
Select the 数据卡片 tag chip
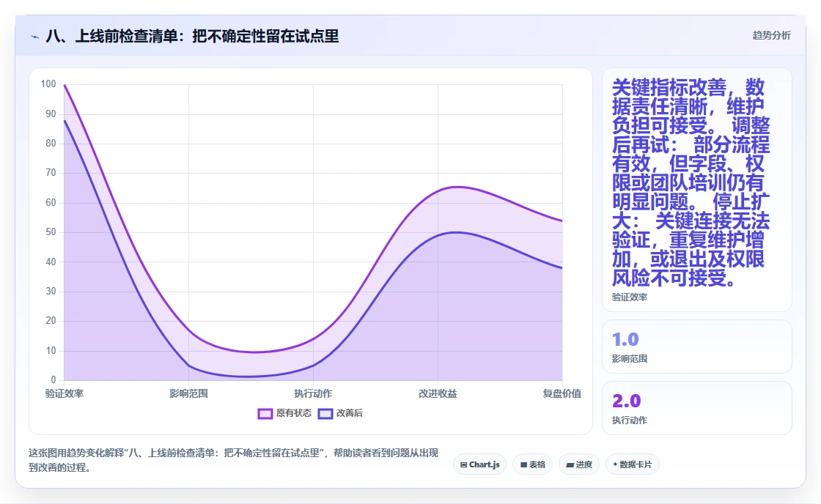click(x=632, y=464)
